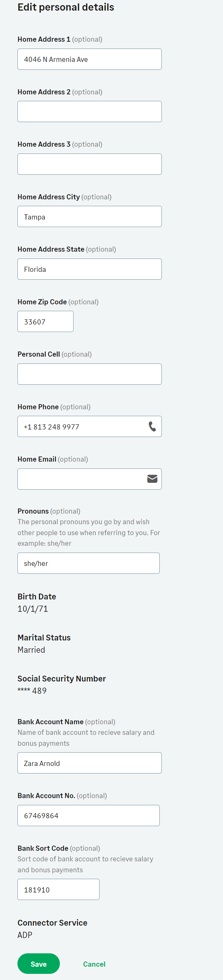This screenshot has width=223, height=980.
Task: Select the empty Home Address 3 field
Action: point(89,164)
